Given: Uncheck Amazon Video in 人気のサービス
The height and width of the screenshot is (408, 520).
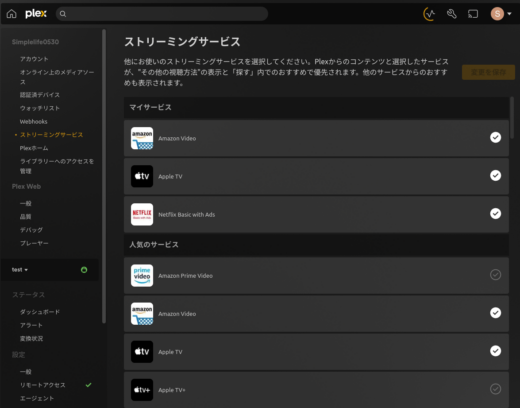Looking at the screenshot, I should pos(496,313).
